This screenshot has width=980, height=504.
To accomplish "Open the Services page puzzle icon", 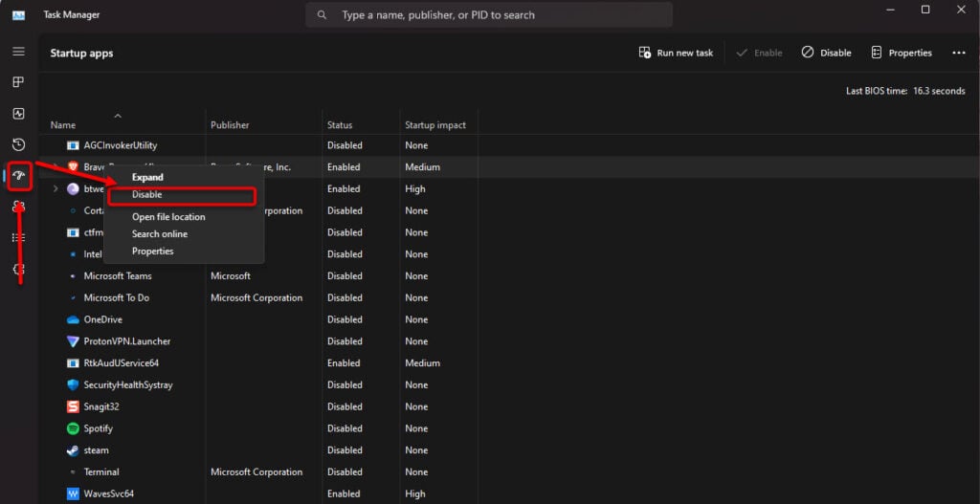I will [x=19, y=269].
